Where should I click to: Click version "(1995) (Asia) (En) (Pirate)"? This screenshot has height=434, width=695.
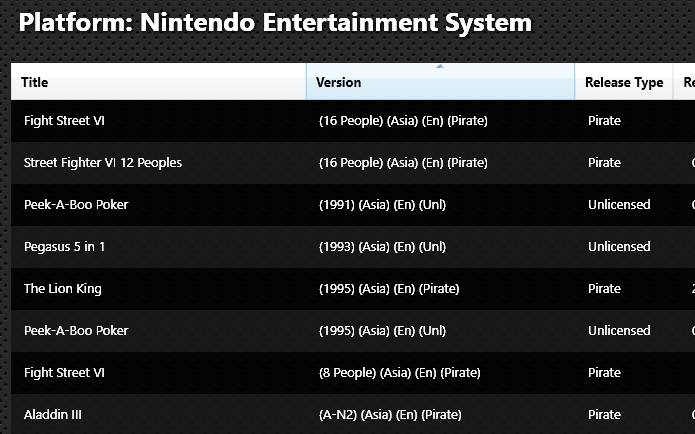(389, 289)
